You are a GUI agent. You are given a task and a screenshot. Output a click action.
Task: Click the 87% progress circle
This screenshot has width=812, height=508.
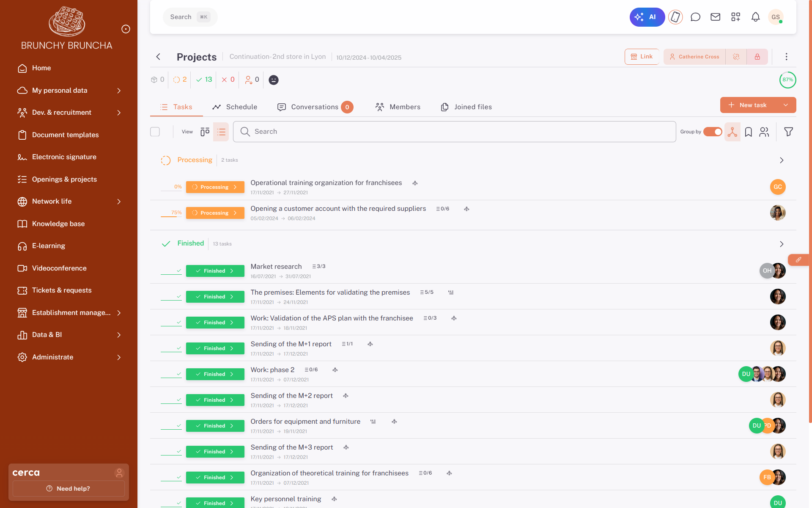pyautogui.click(x=787, y=80)
